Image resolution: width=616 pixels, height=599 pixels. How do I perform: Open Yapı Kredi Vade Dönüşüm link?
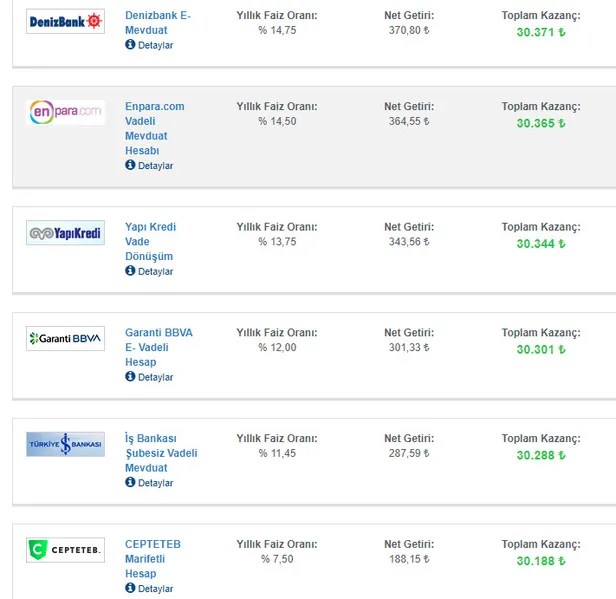[150, 241]
